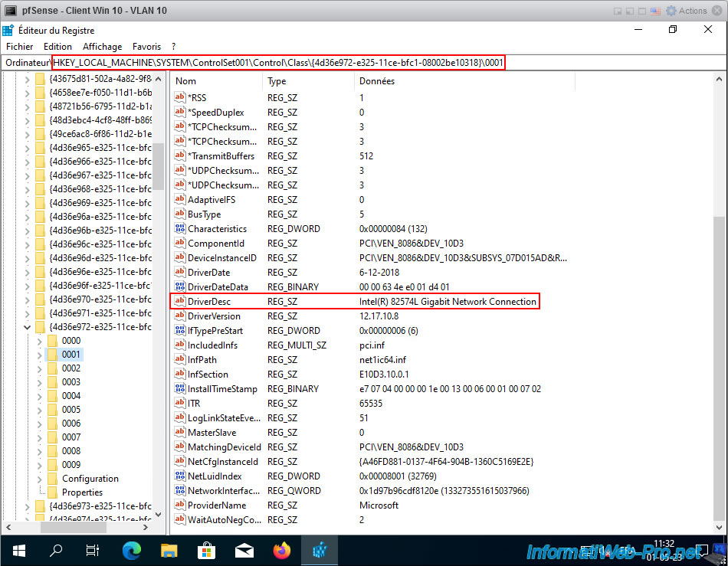The width and height of the screenshot is (728, 566).
Task: Expand the Configuration subkey
Action: (x=39, y=479)
